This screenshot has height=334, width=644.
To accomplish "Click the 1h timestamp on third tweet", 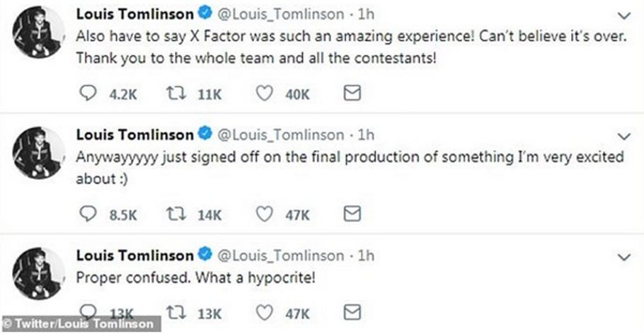I will pyautogui.click(x=366, y=255).
